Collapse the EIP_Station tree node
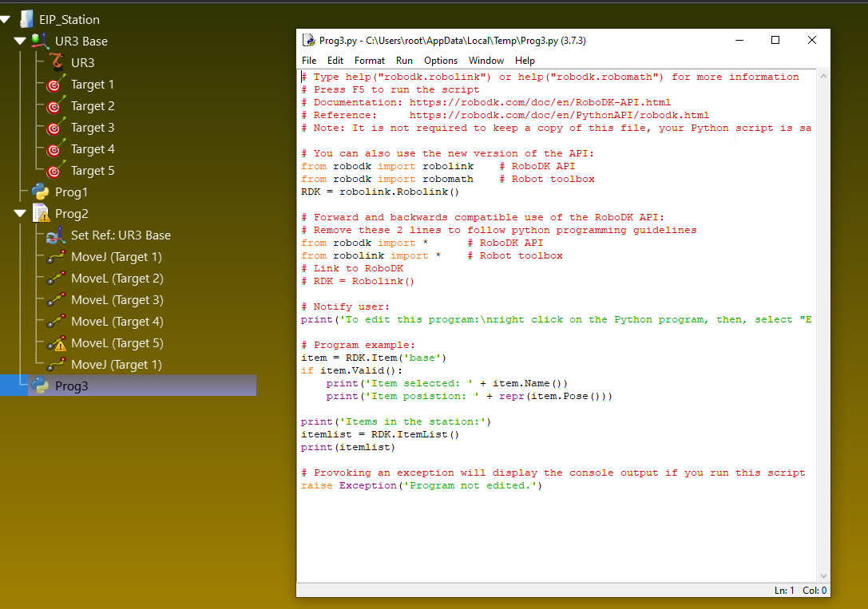This screenshot has height=609, width=868. point(6,20)
